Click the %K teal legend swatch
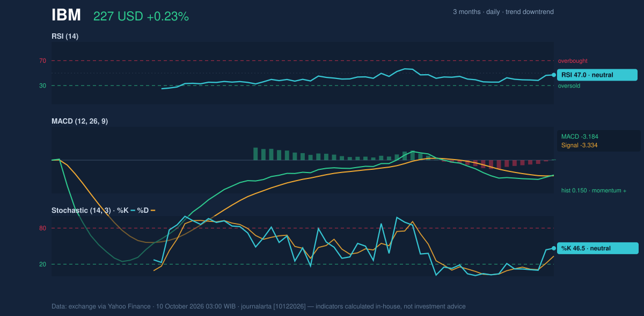644x316 pixels. [x=133, y=210]
